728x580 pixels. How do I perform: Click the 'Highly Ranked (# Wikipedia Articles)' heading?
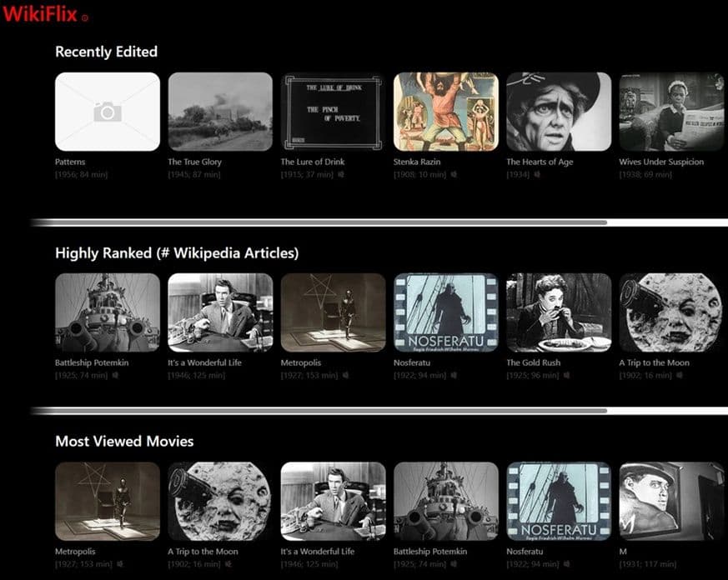click(x=177, y=252)
